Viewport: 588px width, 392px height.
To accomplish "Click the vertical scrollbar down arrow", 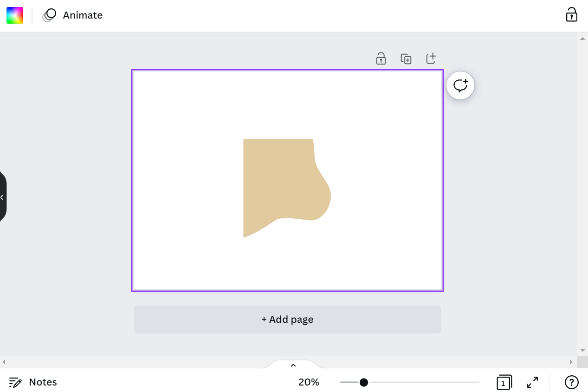I will 582,350.
